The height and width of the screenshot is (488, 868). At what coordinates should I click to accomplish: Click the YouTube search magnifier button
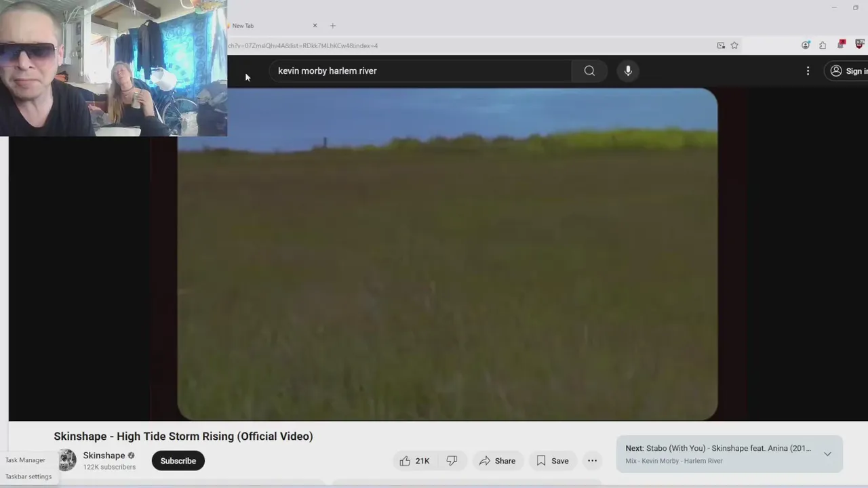click(589, 70)
